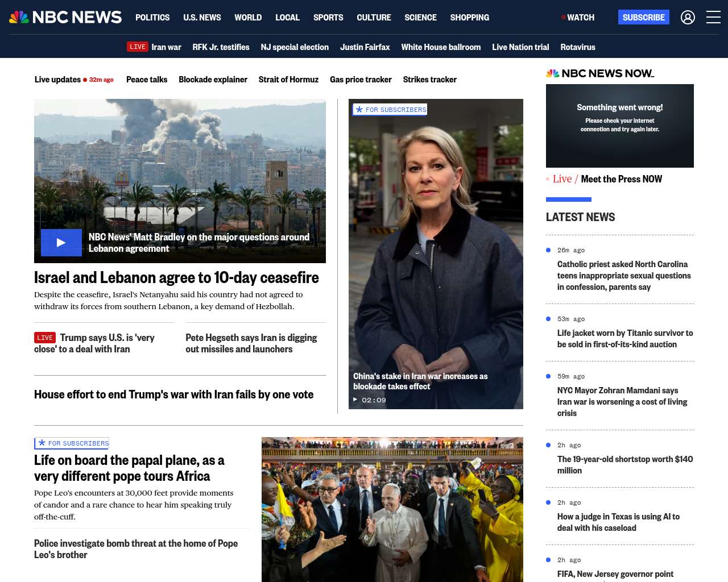The image size is (728, 582).
Task: Go to the Science section
Action: point(420,18)
